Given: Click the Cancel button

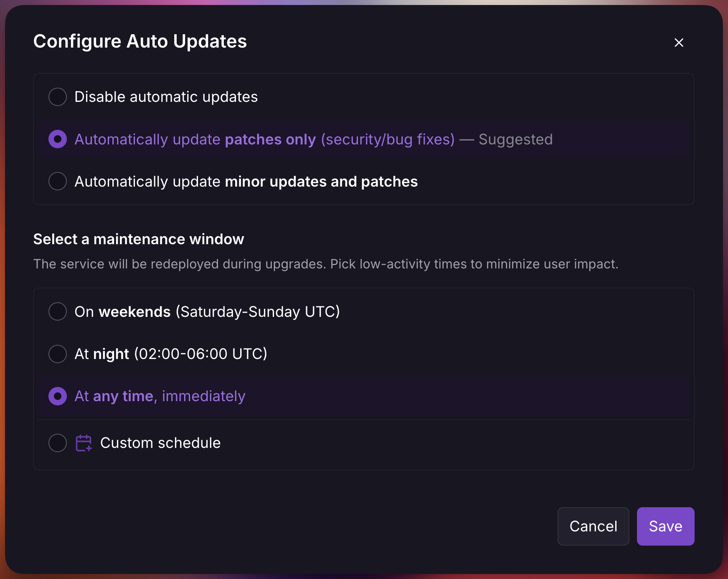Looking at the screenshot, I should coord(593,526).
